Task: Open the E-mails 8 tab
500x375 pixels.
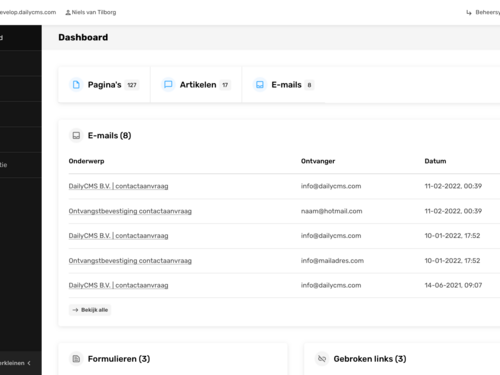Action: click(x=283, y=85)
